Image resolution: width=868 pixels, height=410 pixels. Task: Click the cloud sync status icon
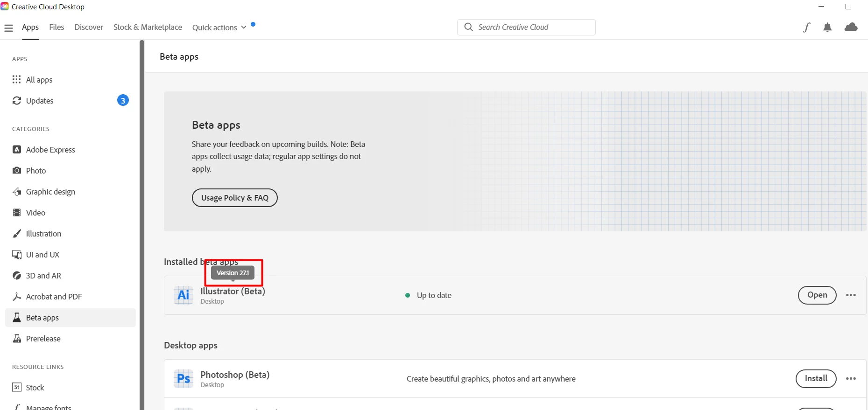[851, 27]
